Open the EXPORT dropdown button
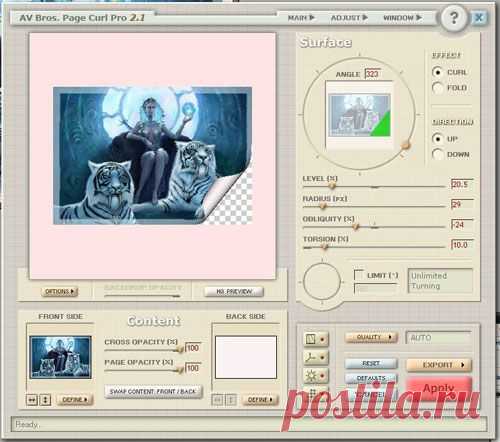The width and height of the screenshot is (500, 442). (439, 365)
